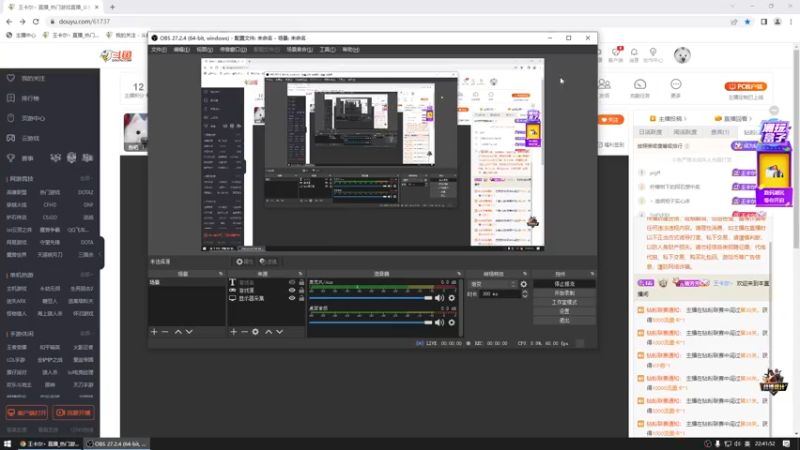
Task: Expand 手游休闲 category via 全部 link
Action: point(86,334)
